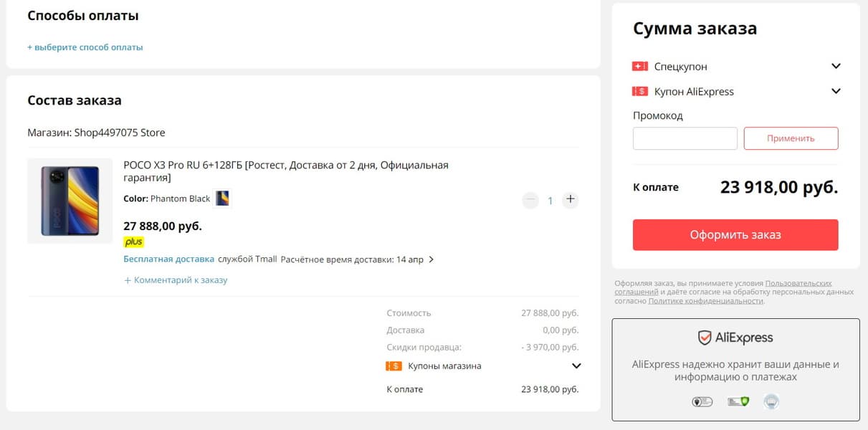
Task: Click the orange Купоны магазина coupon icon
Action: [394, 366]
